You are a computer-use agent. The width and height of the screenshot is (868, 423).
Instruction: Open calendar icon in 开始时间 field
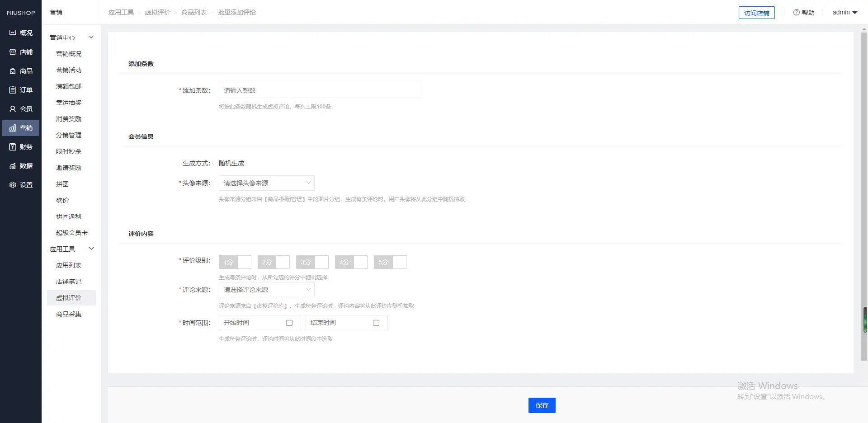coord(289,323)
